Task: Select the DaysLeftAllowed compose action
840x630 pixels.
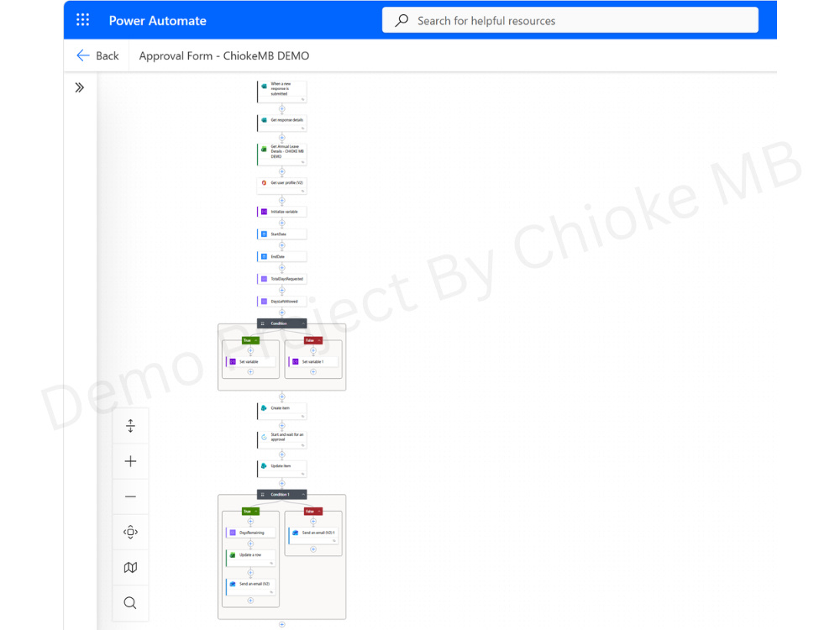Action: pyautogui.click(x=281, y=302)
